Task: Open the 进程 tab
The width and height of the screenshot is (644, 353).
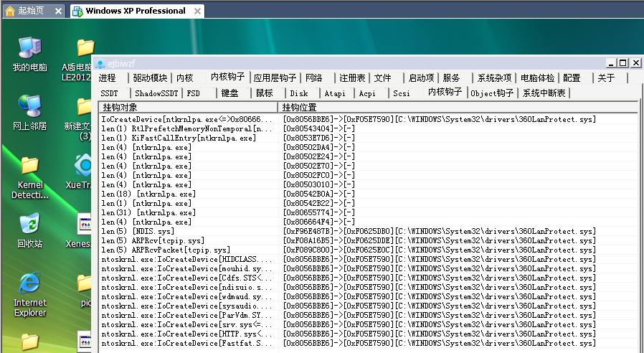Action: pyautogui.click(x=108, y=77)
